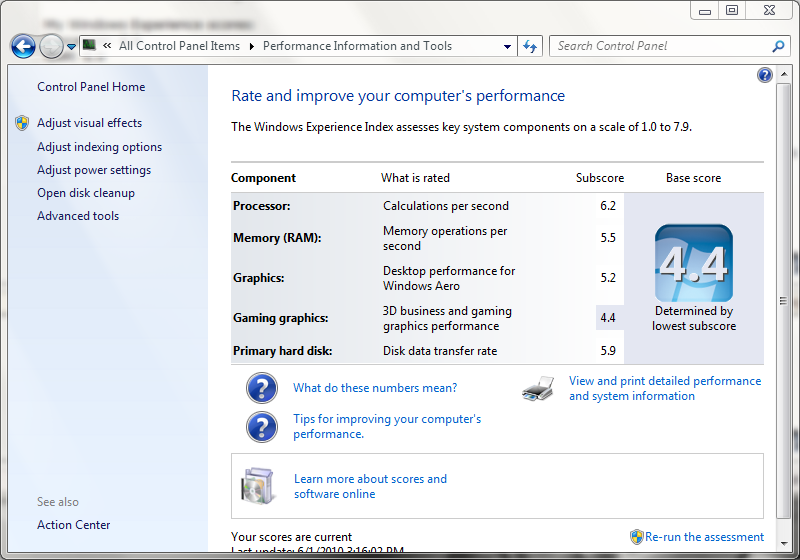Open disk cleanup link
This screenshot has width=800, height=560.
(86, 193)
